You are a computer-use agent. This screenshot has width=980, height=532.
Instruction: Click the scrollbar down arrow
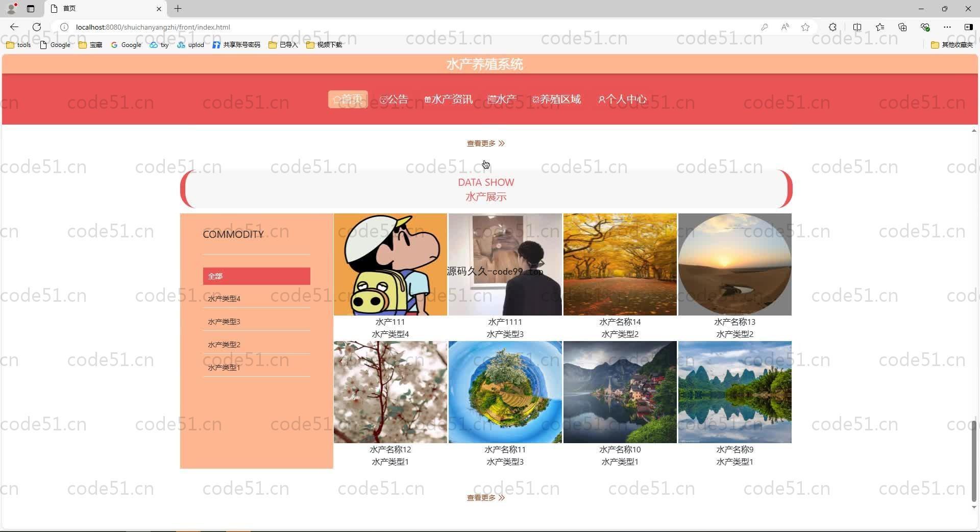point(974,507)
